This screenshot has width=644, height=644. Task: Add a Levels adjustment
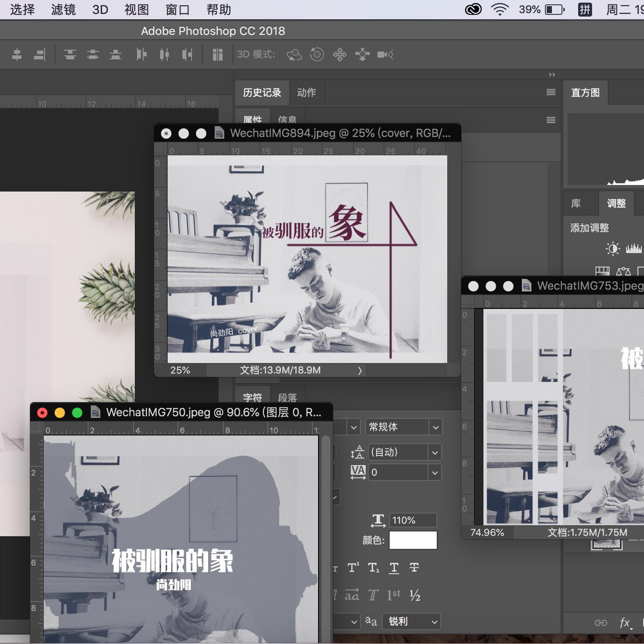pyautogui.click(x=634, y=249)
